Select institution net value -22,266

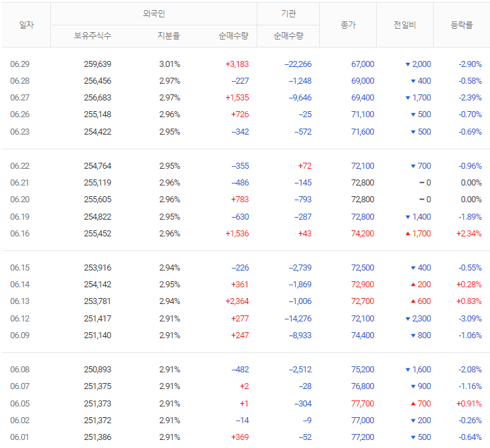[x=298, y=64]
